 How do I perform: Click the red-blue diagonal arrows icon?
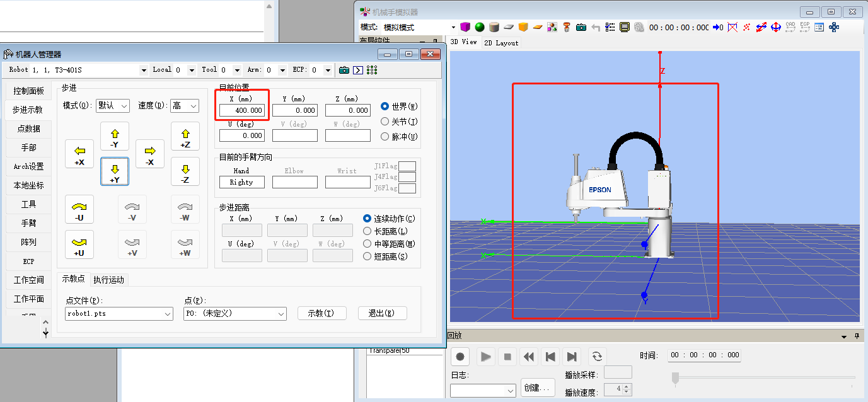761,27
